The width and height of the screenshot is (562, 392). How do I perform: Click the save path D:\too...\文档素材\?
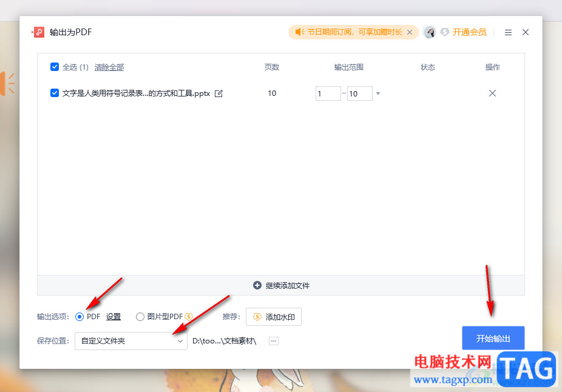pyautogui.click(x=225, y=341)
